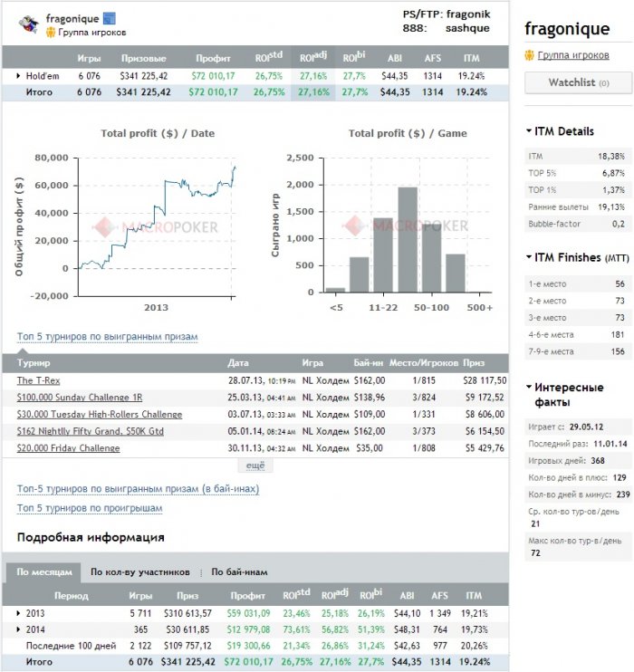This screenshot has width=634, height=672.
Task: Click the blue badge icon beside fragonique
Action: (110, 18)
